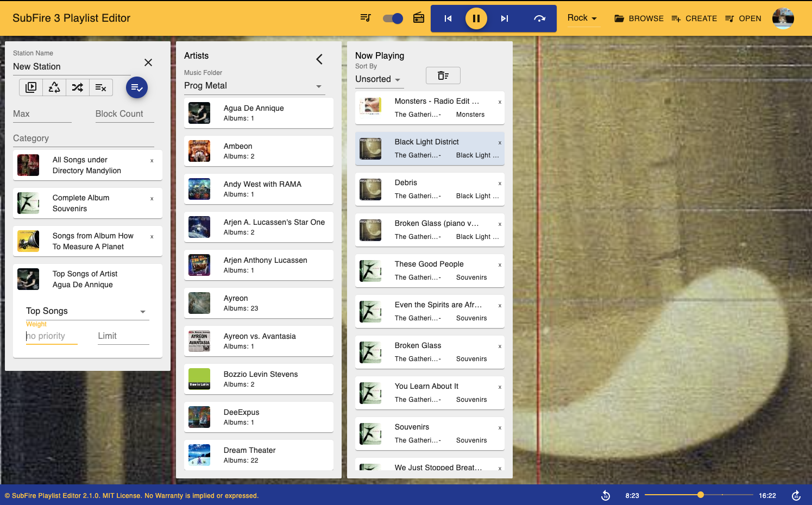Click the recycle station icon
This screenshot has width=812, height=505.
click(x=54, y=87)
